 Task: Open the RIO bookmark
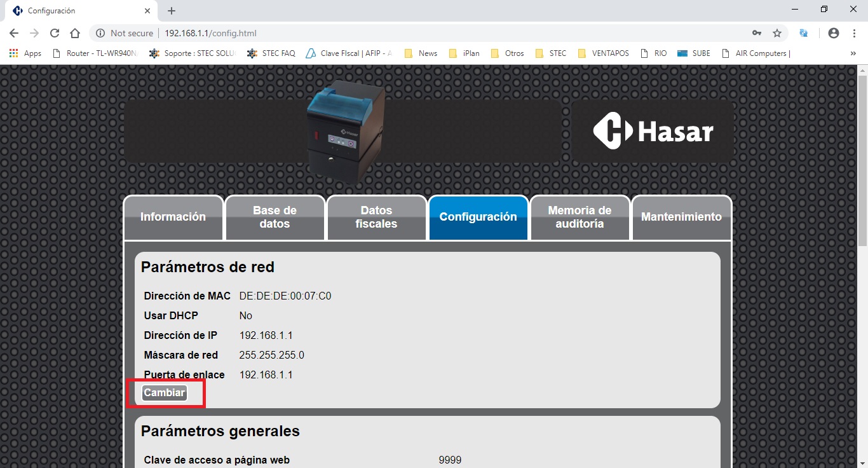pyautogui.click(x=653, y=53)
